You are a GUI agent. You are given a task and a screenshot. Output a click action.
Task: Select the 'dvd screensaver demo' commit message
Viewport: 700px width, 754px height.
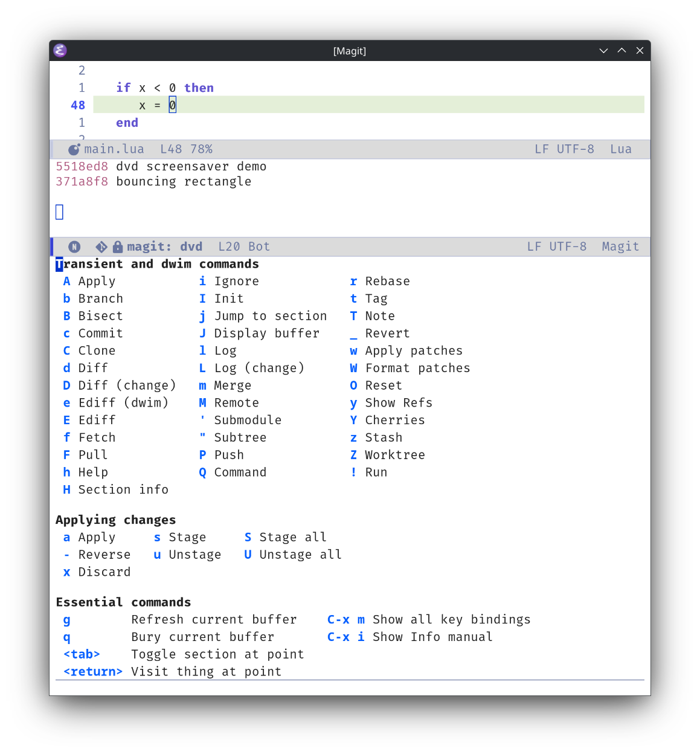tap(191, 166)
